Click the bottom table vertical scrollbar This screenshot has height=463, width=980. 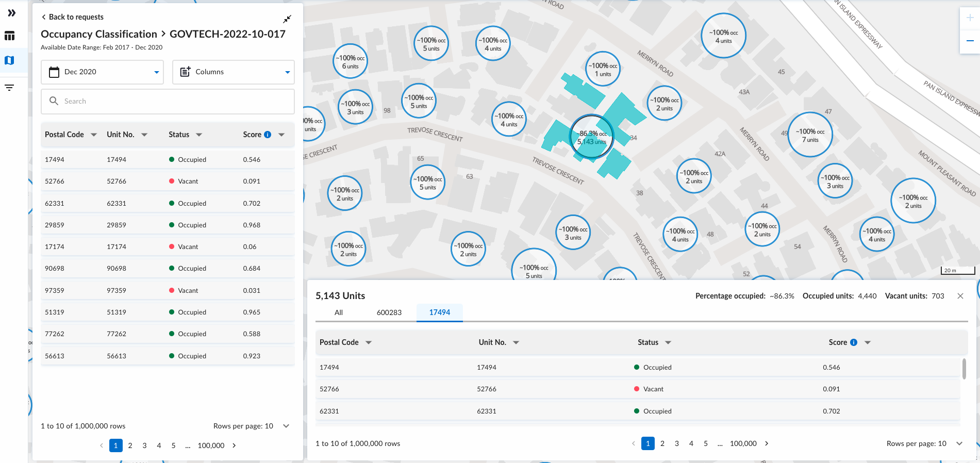tap(964, 369)
